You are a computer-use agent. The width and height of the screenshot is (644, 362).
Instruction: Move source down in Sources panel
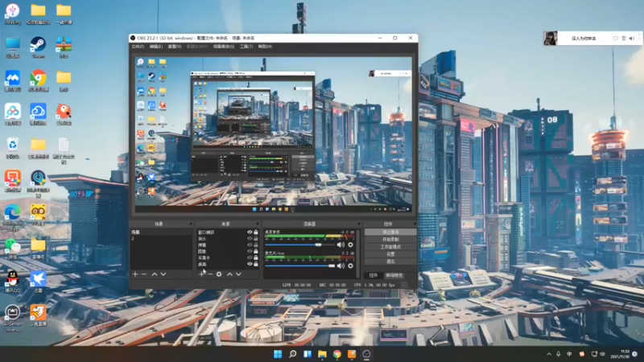(x=238, y=274)
